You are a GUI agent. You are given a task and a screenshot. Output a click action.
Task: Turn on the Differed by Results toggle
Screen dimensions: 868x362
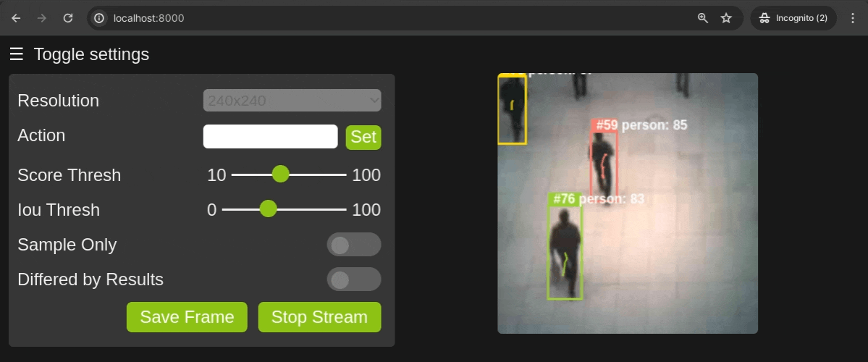354,279
